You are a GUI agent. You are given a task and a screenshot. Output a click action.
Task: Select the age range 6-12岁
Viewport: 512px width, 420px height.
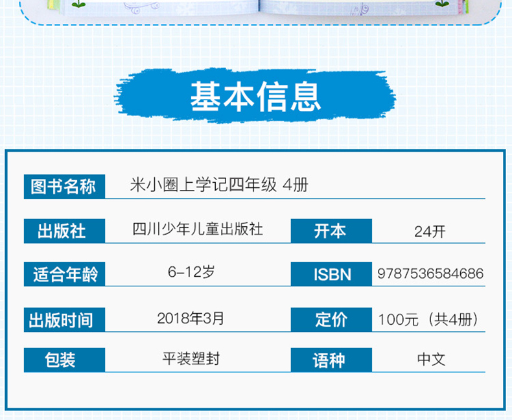pos(191,272)
